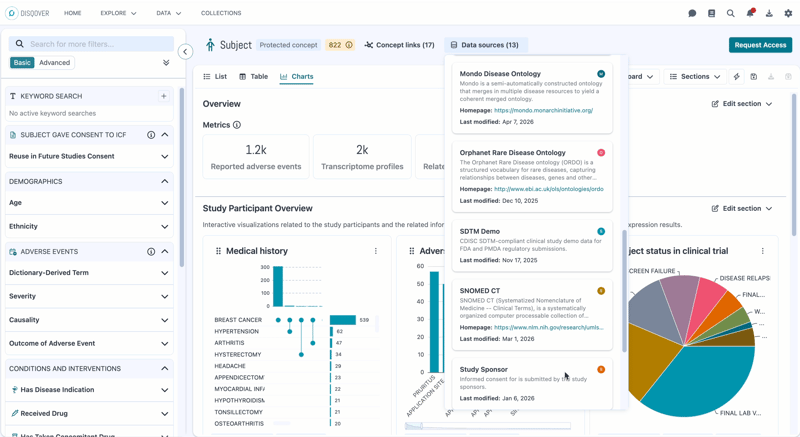Expand the Age filter

point(89,202)
